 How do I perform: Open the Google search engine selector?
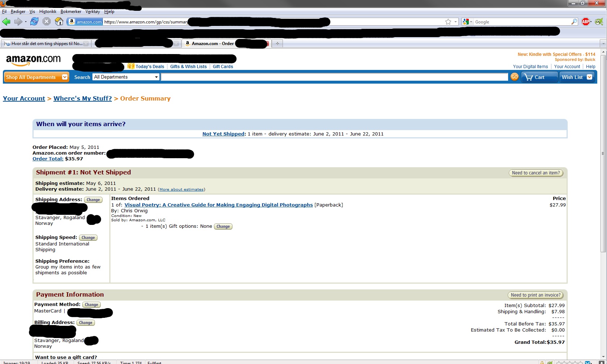coord(468,22)
